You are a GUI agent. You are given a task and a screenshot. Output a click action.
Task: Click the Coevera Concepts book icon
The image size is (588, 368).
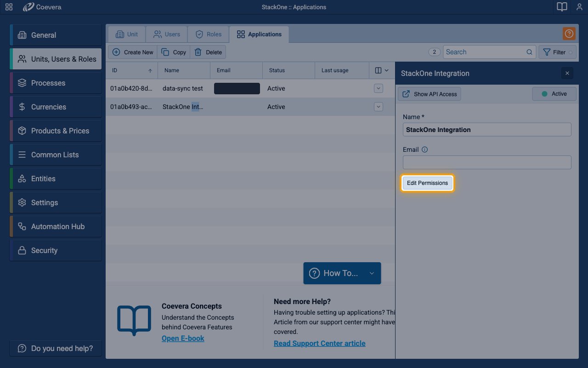point(134,320)
